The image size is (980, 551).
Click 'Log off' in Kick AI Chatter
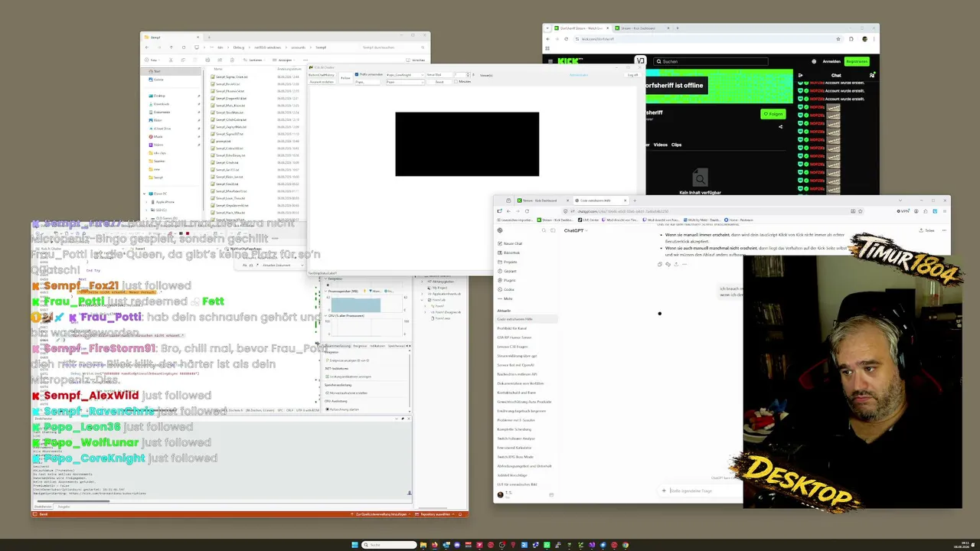633,75
